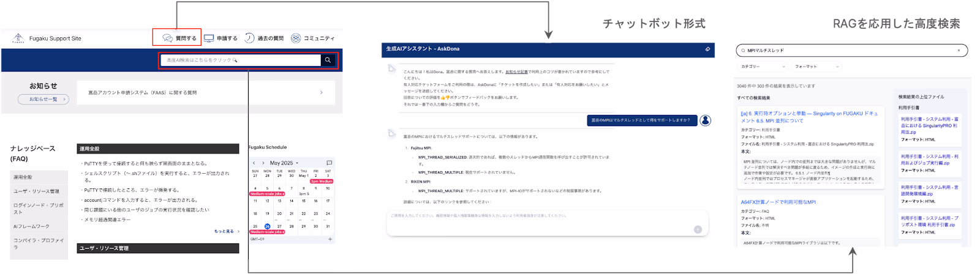Open the お知らせ記事 link in AskDona greeting

(x=516, y=72)
